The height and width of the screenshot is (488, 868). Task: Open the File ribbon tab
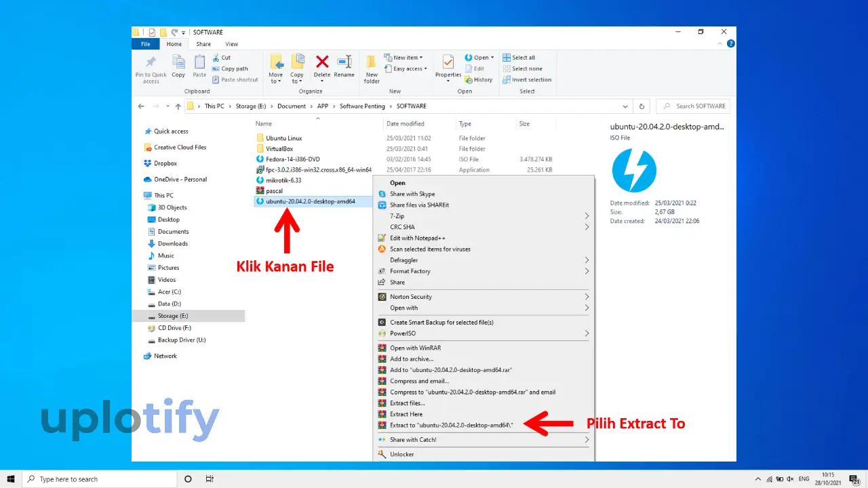pyautogui.click(x=146, y=44)
